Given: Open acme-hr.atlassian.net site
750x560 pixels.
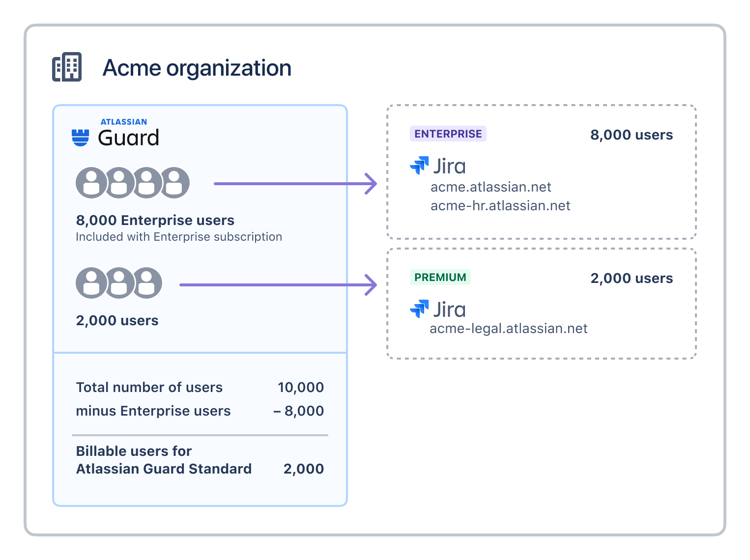Looking at the screenshot, I should click(x=500, y=206).
